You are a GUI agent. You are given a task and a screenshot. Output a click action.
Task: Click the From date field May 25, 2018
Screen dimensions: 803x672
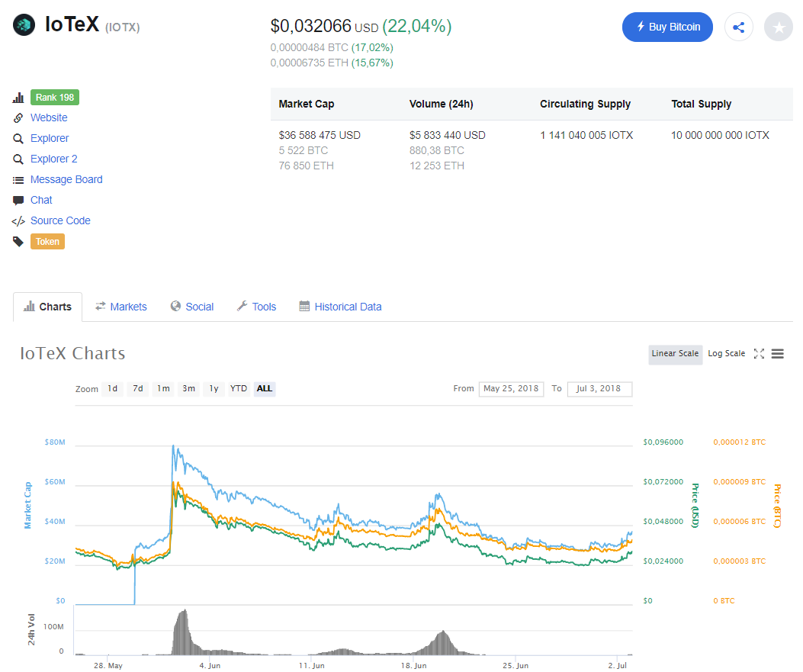(511, 389)
